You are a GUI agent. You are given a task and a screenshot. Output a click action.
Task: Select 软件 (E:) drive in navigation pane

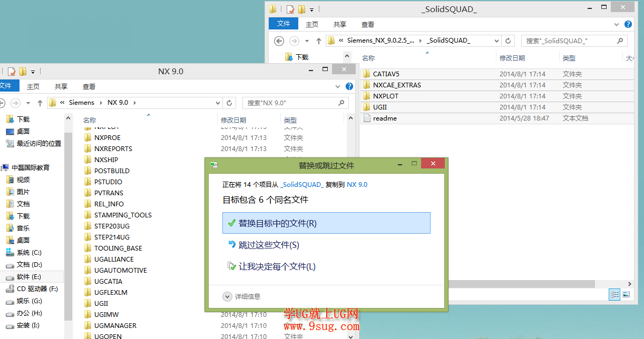28,277
